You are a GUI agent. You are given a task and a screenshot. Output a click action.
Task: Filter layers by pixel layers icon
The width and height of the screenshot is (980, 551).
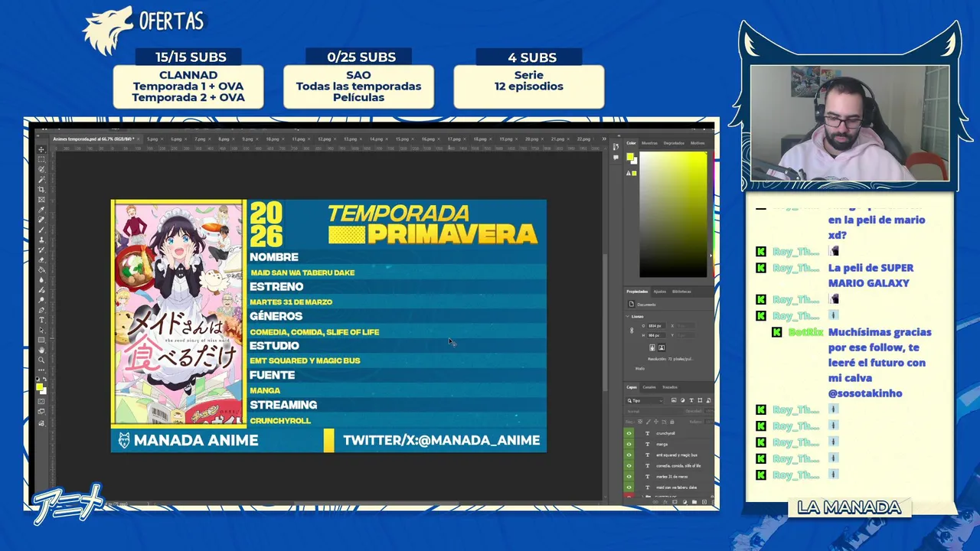(674, 400)
